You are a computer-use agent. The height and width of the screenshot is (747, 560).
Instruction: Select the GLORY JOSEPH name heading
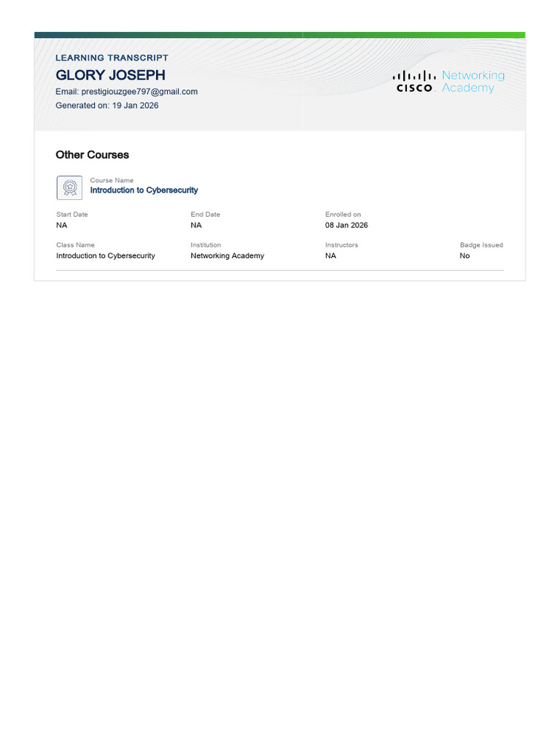(111, 75)
